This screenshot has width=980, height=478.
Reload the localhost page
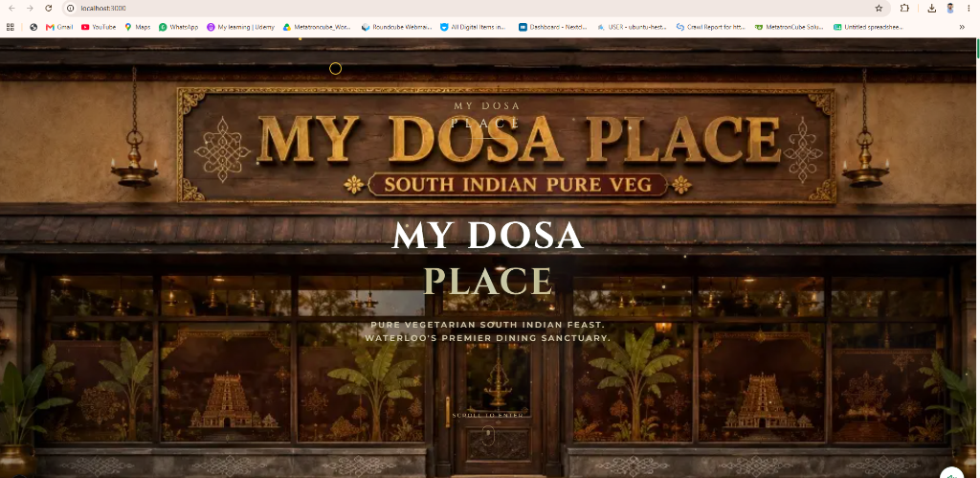(49, 8)
